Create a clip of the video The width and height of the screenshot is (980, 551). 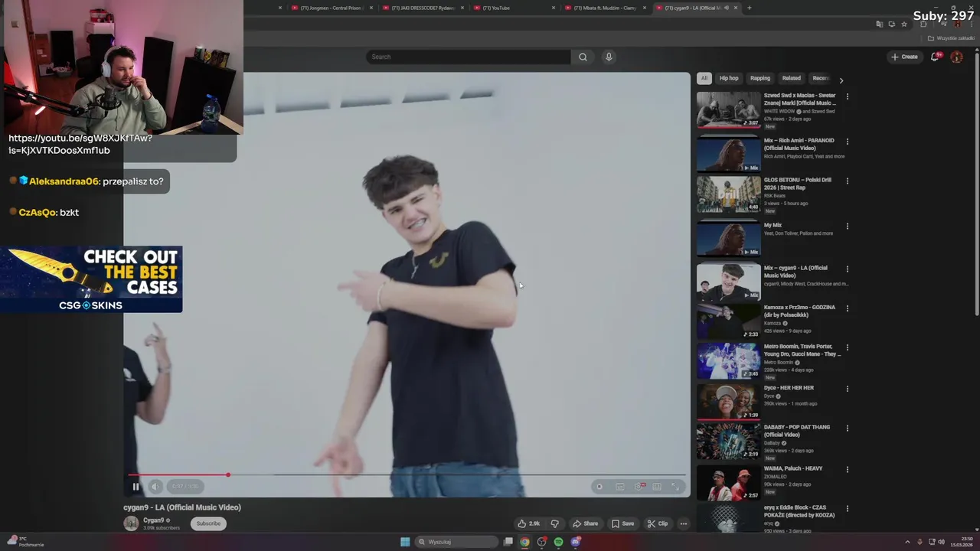click(x=658, y=523)
